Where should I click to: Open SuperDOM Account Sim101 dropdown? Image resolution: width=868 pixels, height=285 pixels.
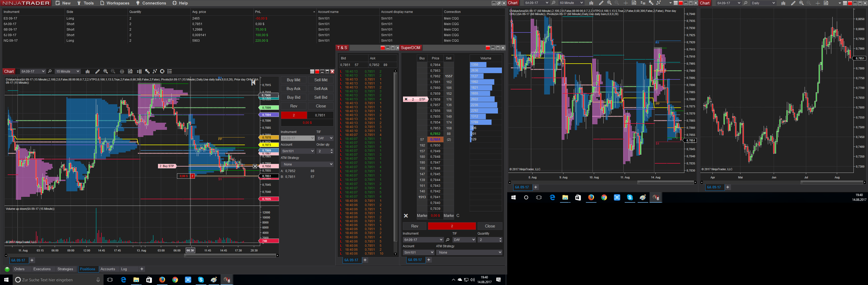(x=418, y=252)
